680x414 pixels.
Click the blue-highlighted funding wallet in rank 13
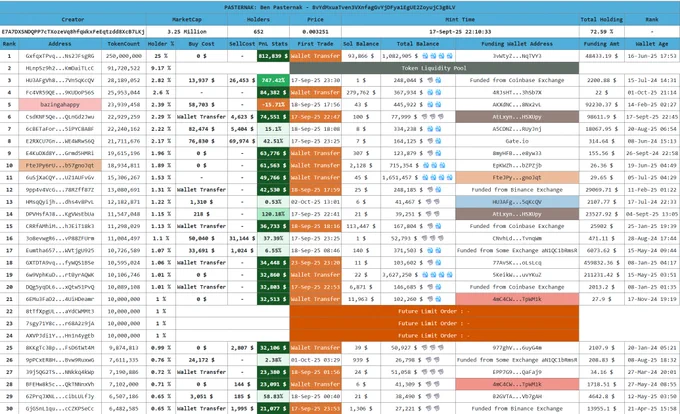[x=517, y=202]
